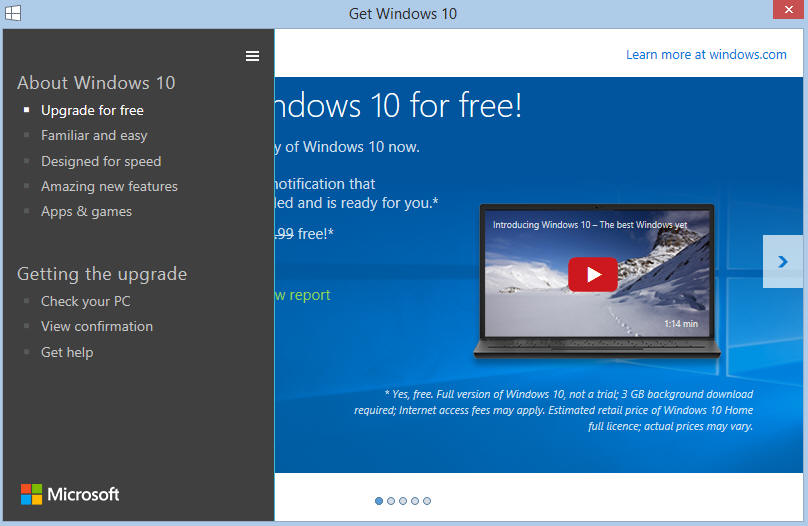Open Check your PC

tap(85, 301)
